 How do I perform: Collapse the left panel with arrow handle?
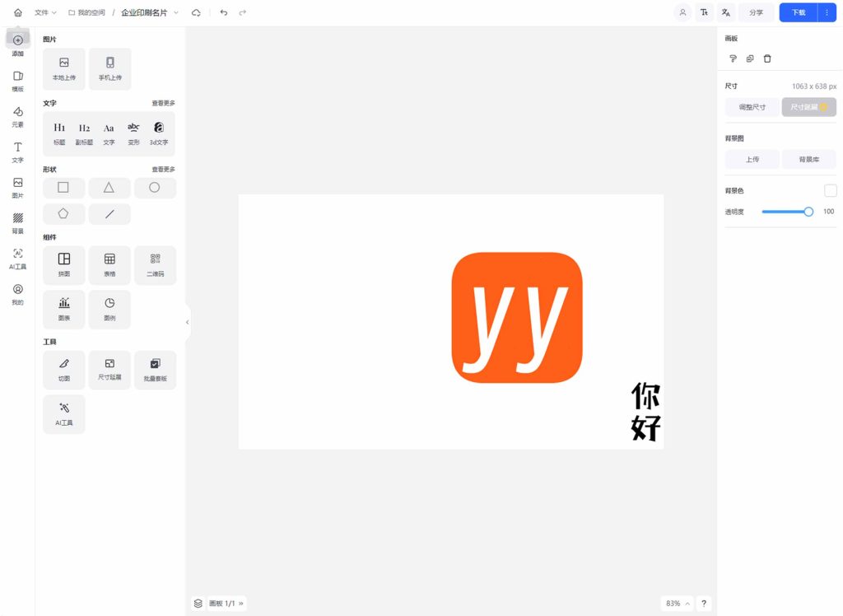(188, 322)
